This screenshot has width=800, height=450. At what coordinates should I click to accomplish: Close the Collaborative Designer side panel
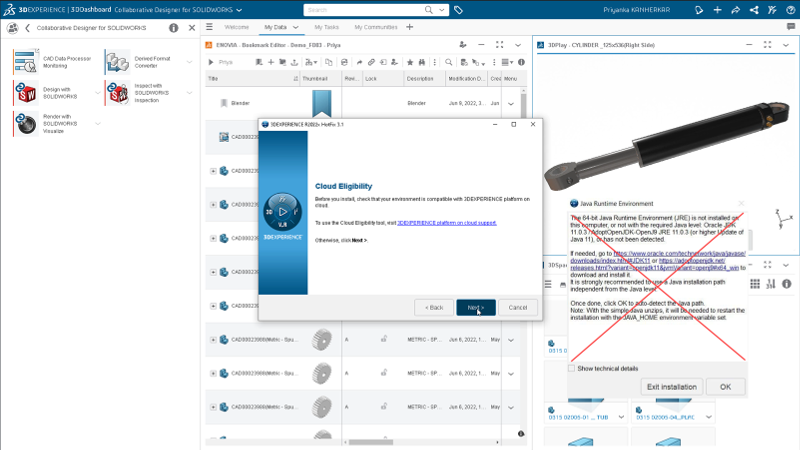(192, 28)
